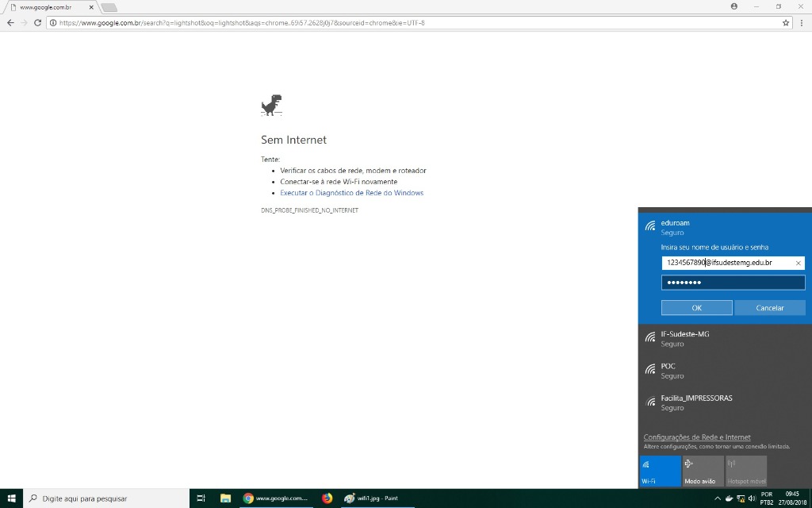
Task: Open Task View on the taskbar
Action: pos(201,498)
